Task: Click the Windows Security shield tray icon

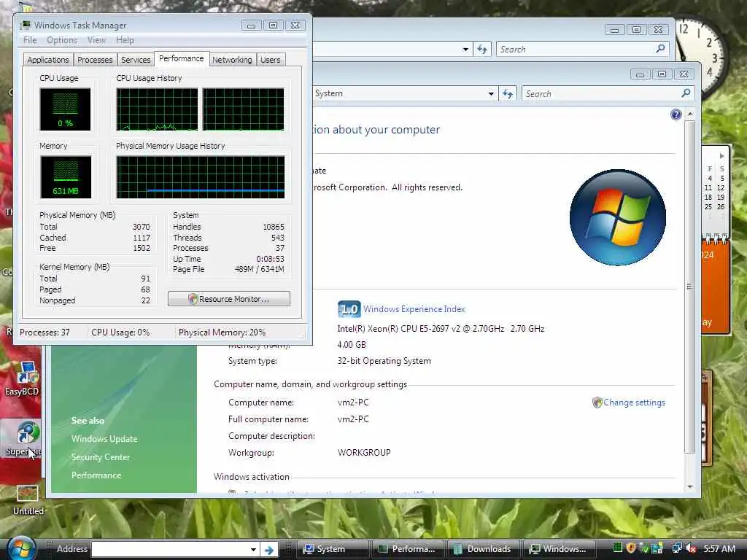Action: 631,548
